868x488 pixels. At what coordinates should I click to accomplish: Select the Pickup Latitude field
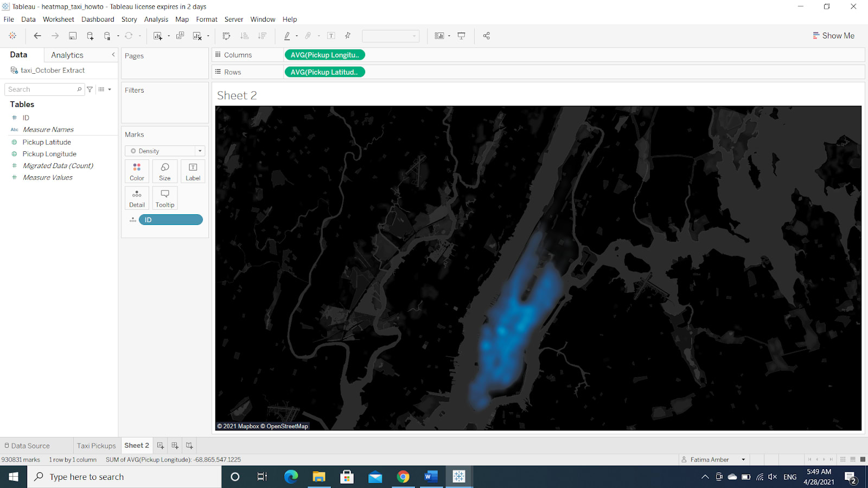click(x=47, y=142)
